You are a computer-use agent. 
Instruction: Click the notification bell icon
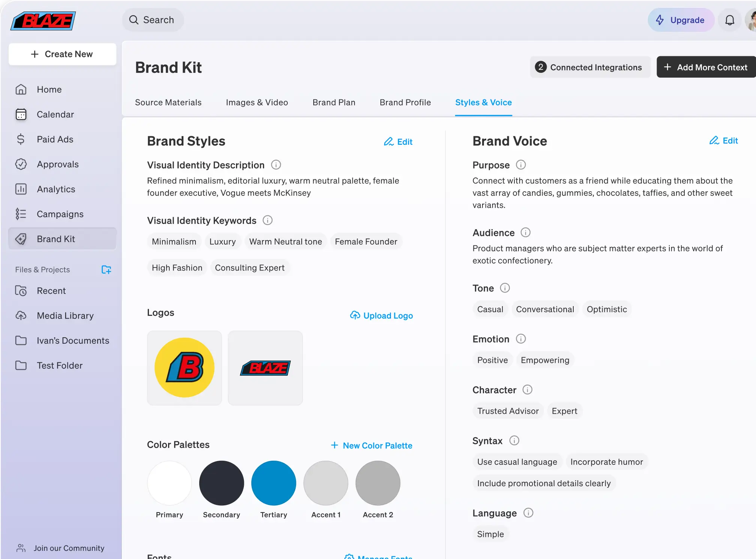coord(729,20)
